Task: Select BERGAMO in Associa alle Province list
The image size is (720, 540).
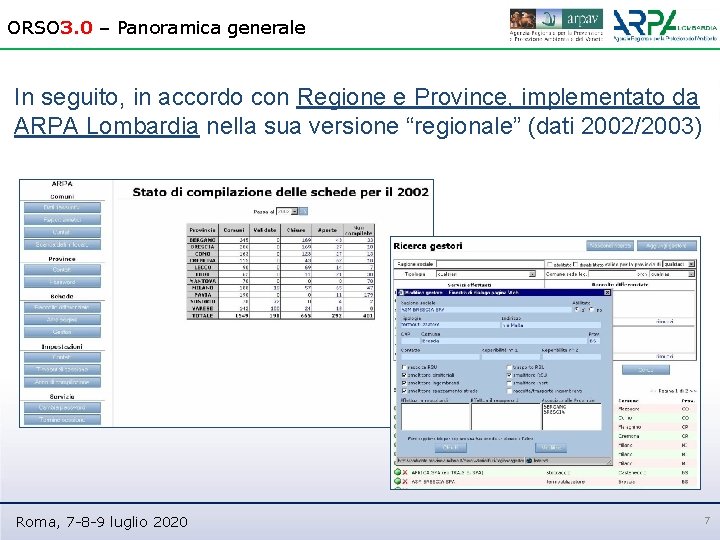Action: point(555,407)
